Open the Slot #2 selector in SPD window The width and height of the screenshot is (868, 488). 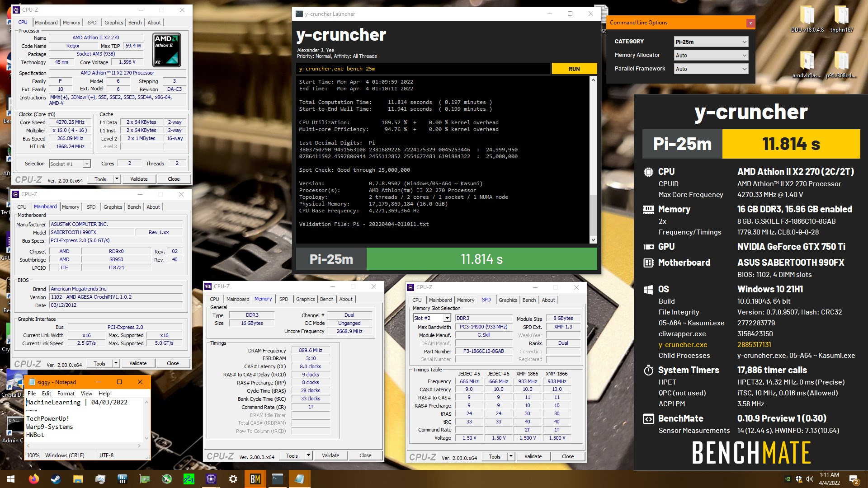[432, 318]
